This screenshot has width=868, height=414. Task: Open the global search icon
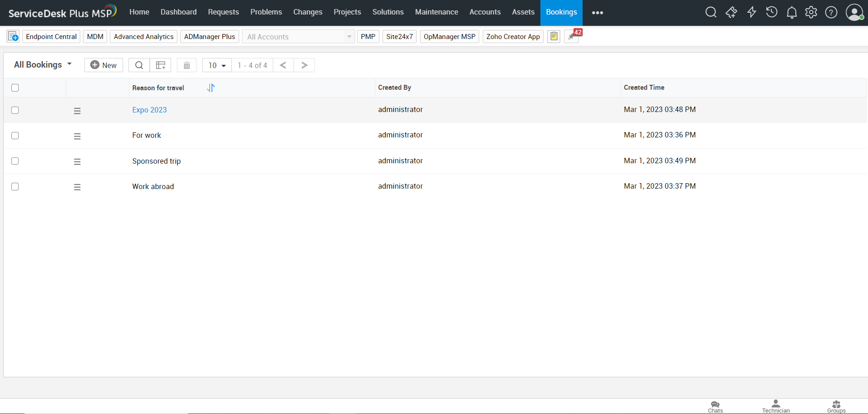pyautogui.click(x=711, y=12)
